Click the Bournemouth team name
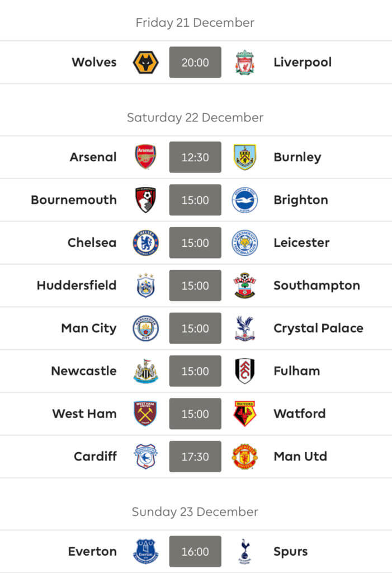The height and width of the screenshot is (573, 392). 74,200
